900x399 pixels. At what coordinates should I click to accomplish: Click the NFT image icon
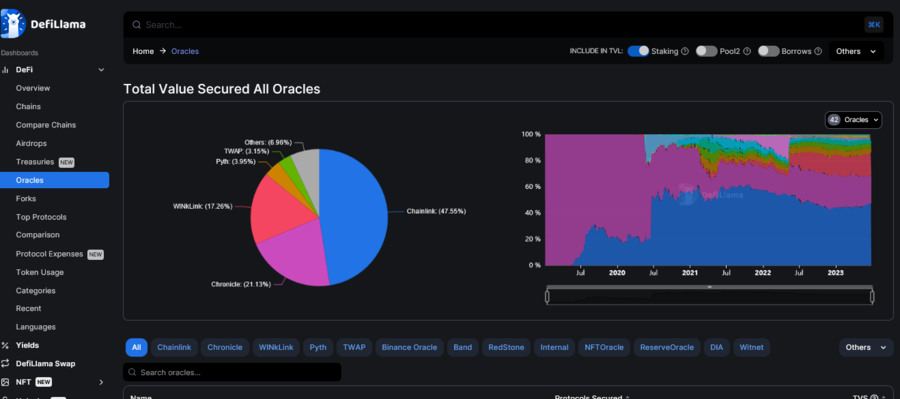(5, 382)
